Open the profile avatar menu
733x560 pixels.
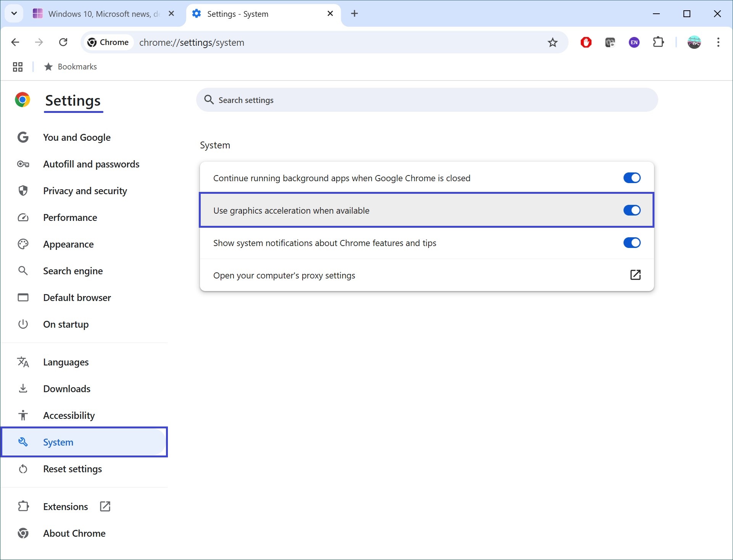(x=694, y=42)
